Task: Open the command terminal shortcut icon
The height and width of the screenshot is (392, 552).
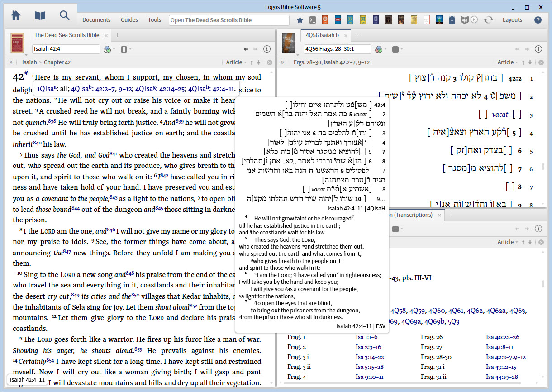Action: click(312, 20)
